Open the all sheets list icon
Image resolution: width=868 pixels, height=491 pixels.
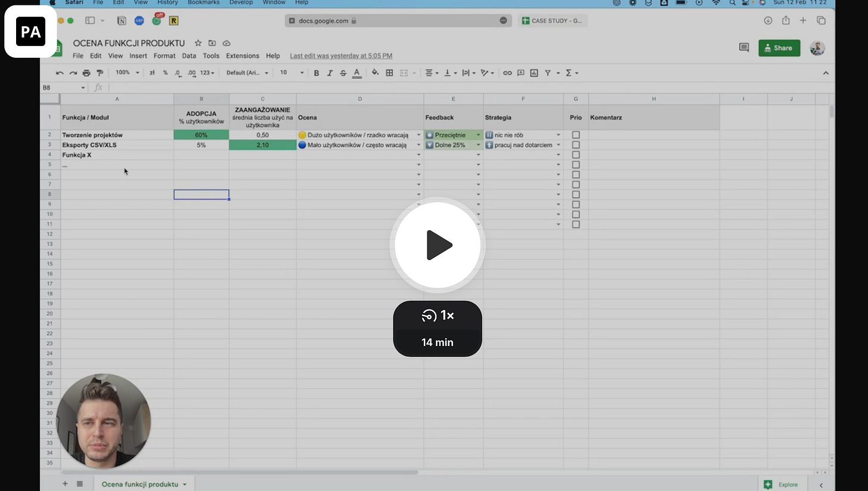pyautogui.click(x=80, y=484)
